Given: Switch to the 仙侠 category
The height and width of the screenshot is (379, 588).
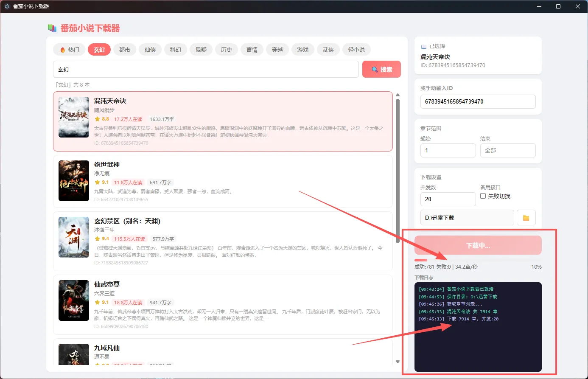Looking at the screenshot, I should coord(150,50).
